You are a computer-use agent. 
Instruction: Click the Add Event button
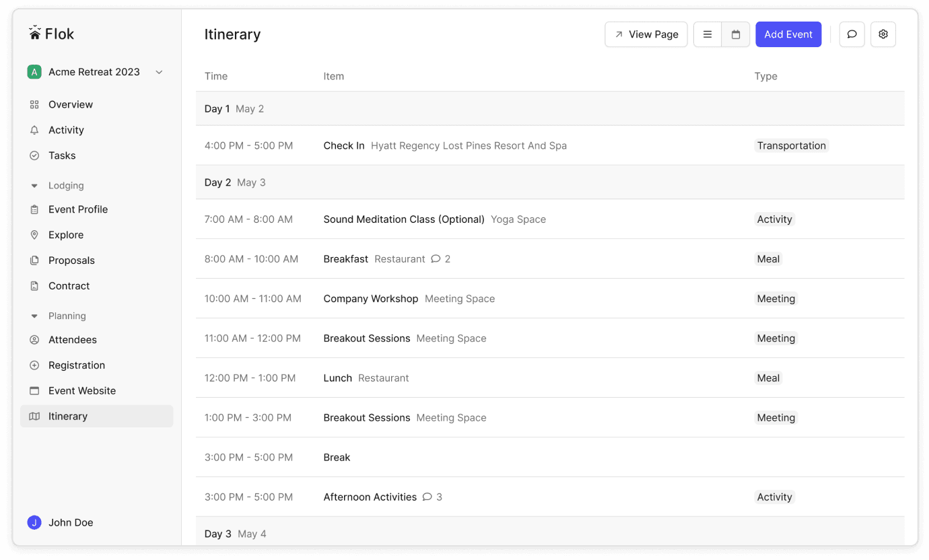coord(788,34)
